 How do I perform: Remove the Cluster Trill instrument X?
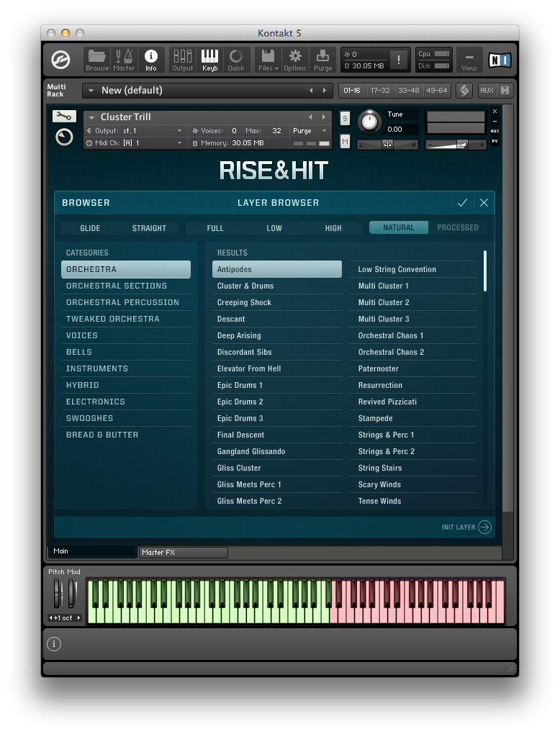coord(495,112)
